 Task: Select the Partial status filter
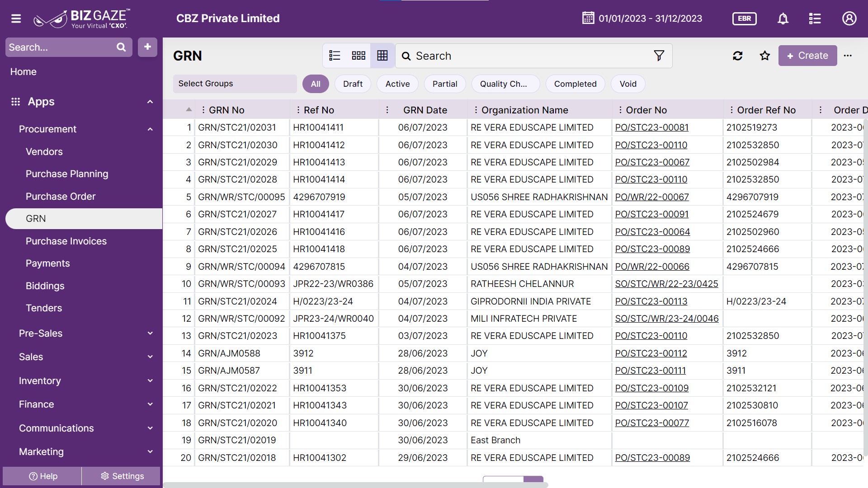pos(445,84)
